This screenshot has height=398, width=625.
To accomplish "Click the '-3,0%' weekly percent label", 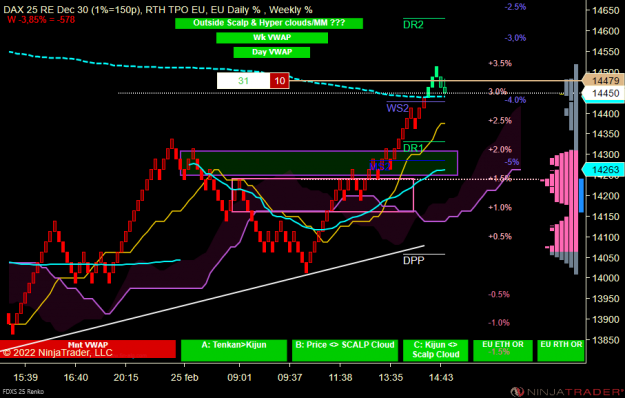I will [515, 38].
